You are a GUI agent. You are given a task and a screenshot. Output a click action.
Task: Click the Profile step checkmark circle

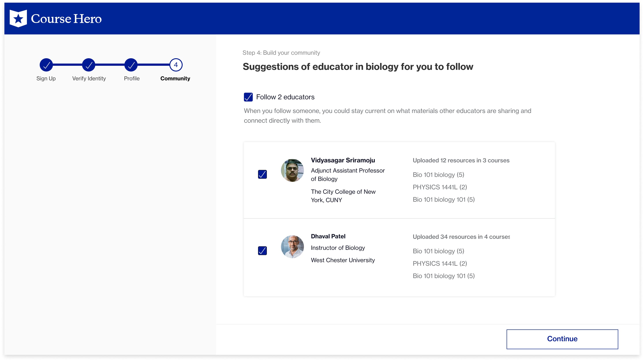click(x=131, y=65)
